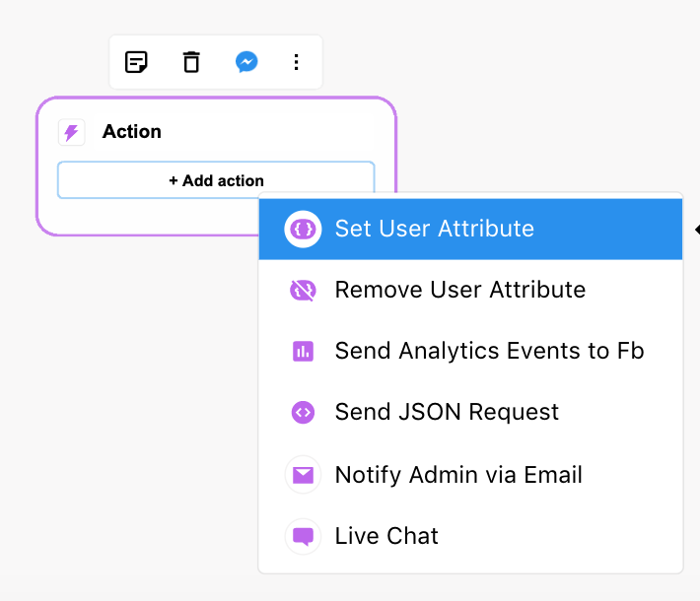Click the + Add action button
Viewport: 700px width, 601px height.
[x=216, y=180]
